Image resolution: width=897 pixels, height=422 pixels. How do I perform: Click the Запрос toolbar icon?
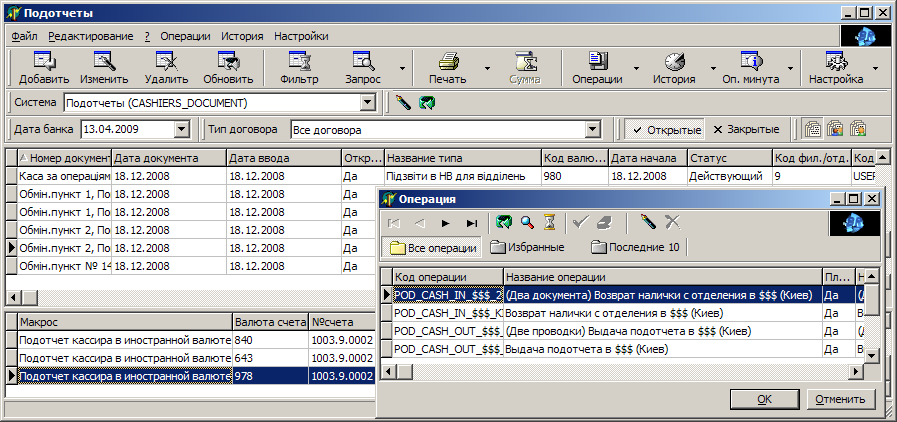(363, 60)
